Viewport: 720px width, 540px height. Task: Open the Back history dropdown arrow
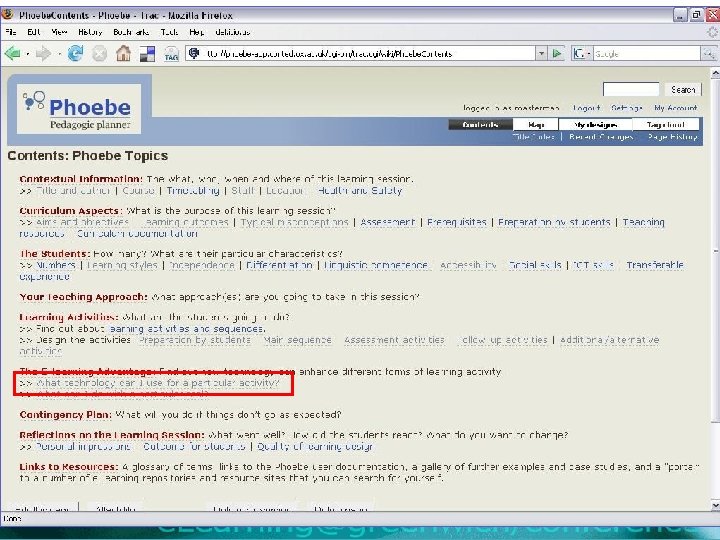pyautogui.click(x=28, y=54)
